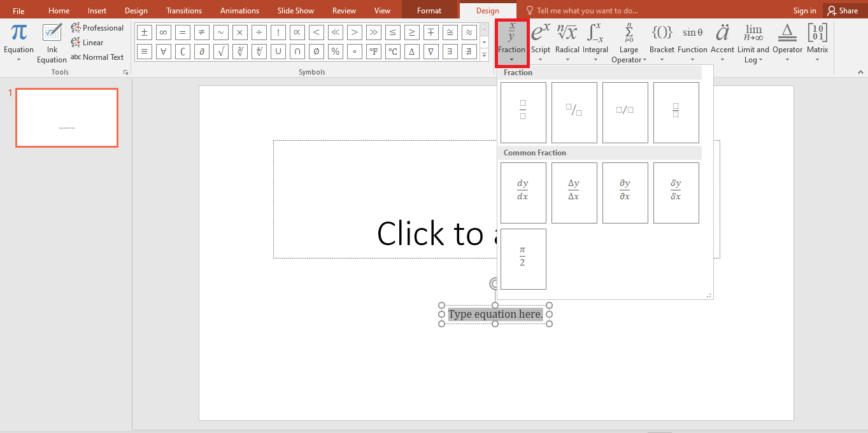The image size is (868, 433).
Task: Insert an Integral structure
Action: [595, 38]
